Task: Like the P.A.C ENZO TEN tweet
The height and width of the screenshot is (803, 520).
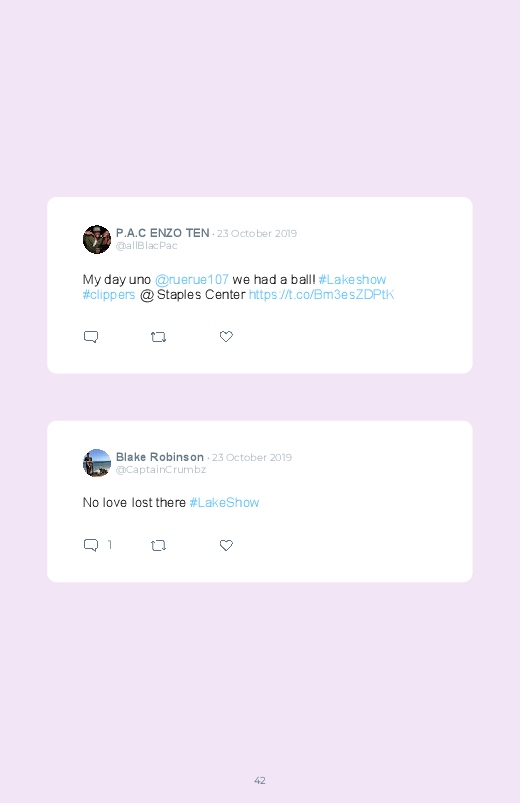Action: pyautogui.click(x=226, y=336)
